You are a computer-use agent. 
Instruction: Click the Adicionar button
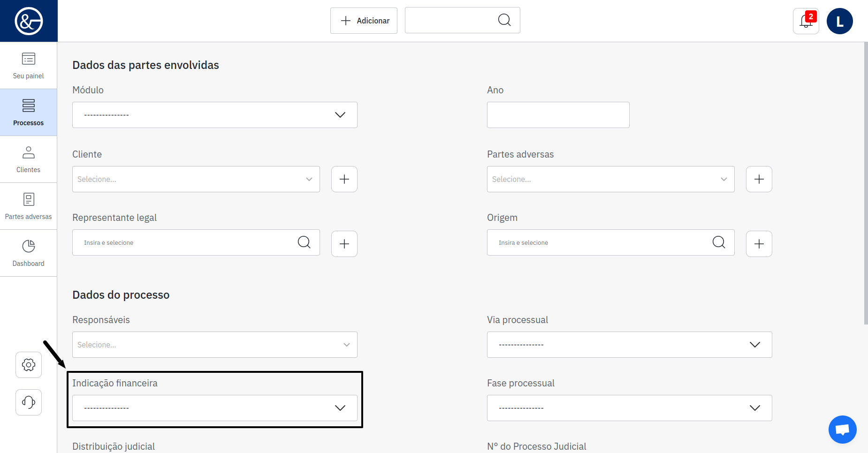point(364,21)
